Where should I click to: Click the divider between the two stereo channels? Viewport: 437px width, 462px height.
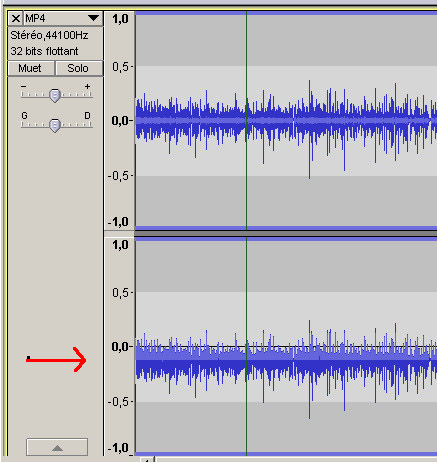(x=270, y=234)
